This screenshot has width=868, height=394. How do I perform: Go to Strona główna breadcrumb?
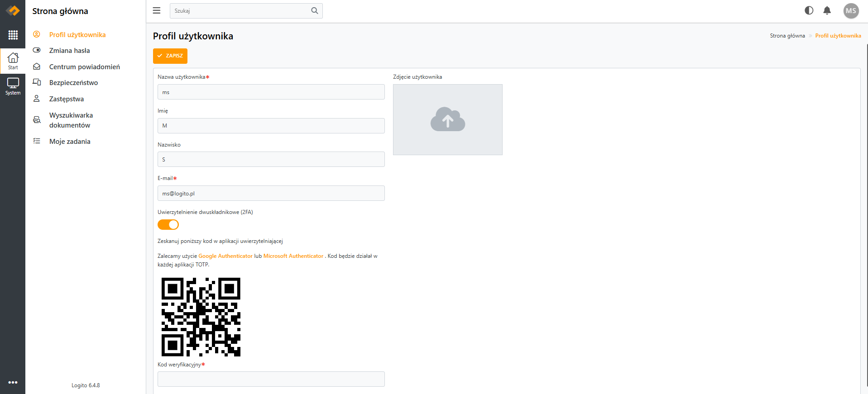[787, 36]
